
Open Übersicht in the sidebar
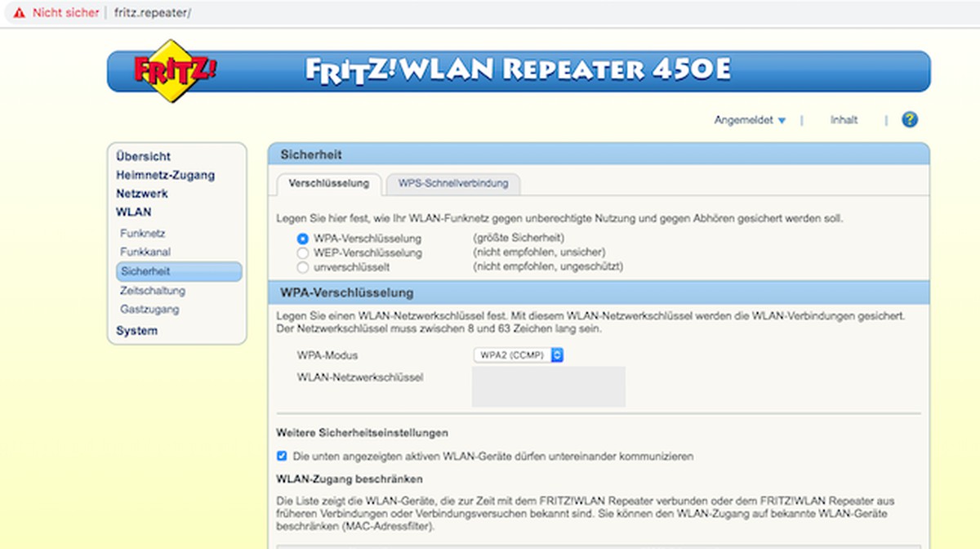tap(144, 156)
